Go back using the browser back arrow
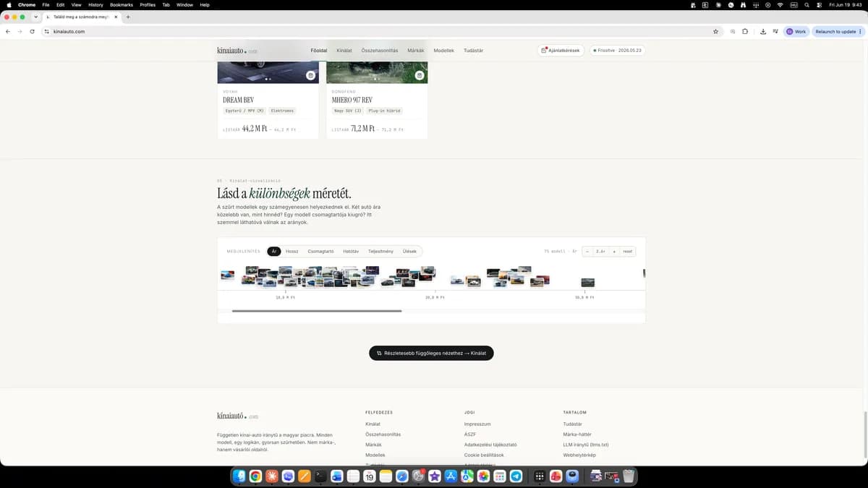The width and height of the screenshot is (868, 488). [x=8, y=32]
